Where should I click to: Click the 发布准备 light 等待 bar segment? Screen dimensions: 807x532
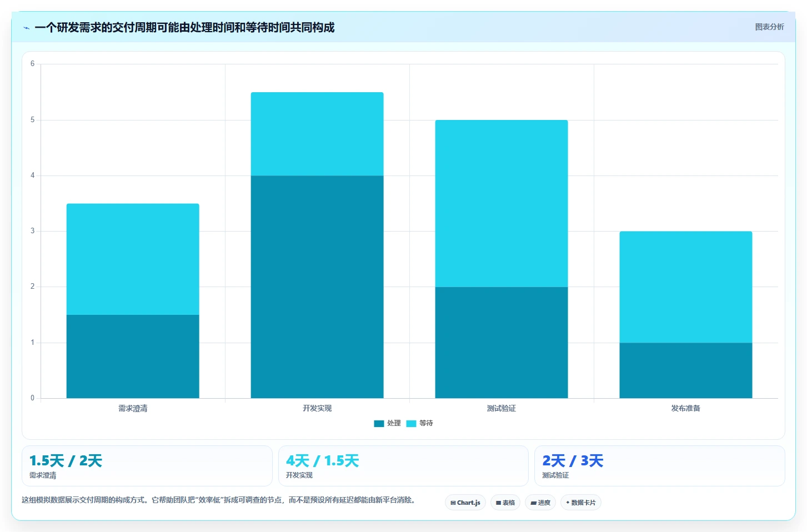coord(686,287)
